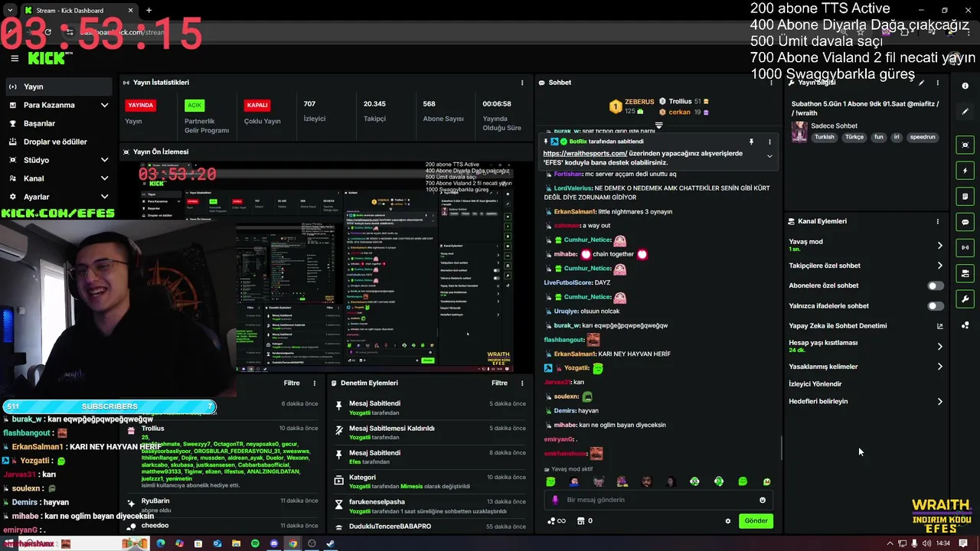Viewport: 980px width, 551px height.
Task: Click the speedrun tag chip
Action: pyautogui.click(x=923, y=138)
